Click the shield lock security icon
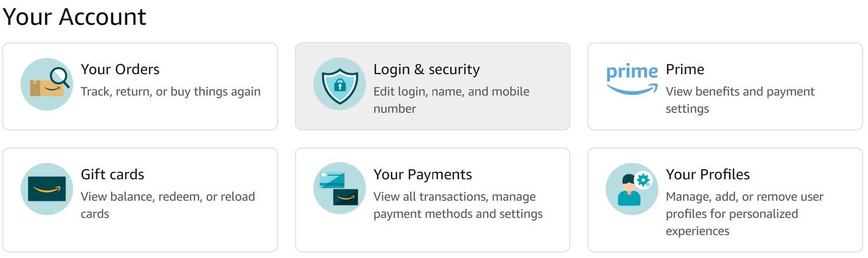Viewport: 868px width, 258px height. click(339, 84)
